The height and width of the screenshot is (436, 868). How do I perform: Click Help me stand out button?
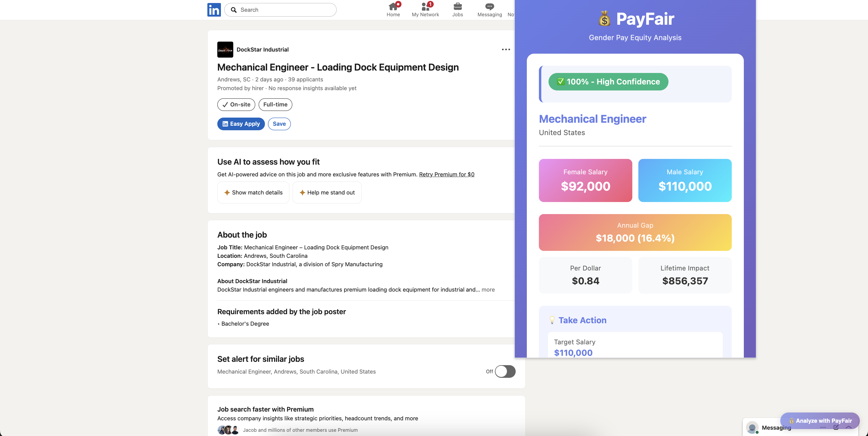(x=327, y=193)
